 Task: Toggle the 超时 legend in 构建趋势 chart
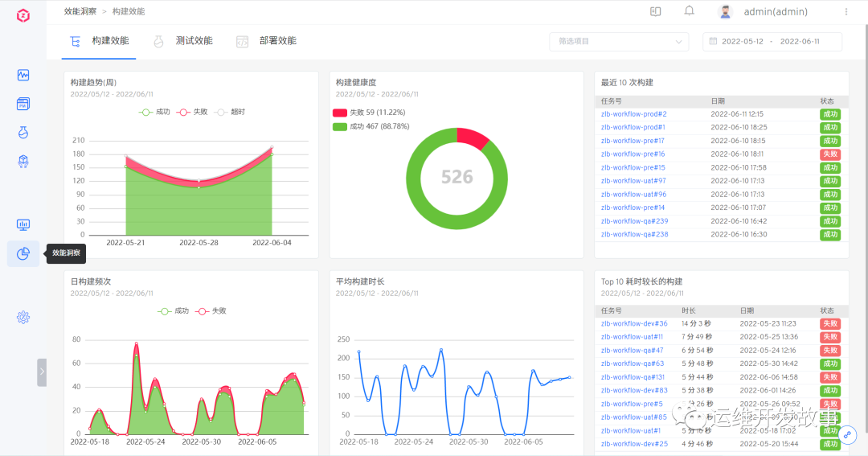[x=230, y=112]
